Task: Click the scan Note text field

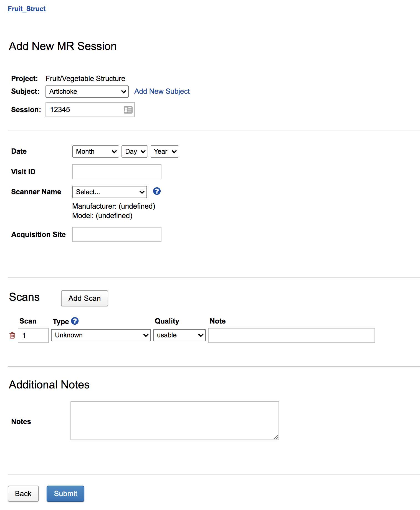Action: point(291,335)
